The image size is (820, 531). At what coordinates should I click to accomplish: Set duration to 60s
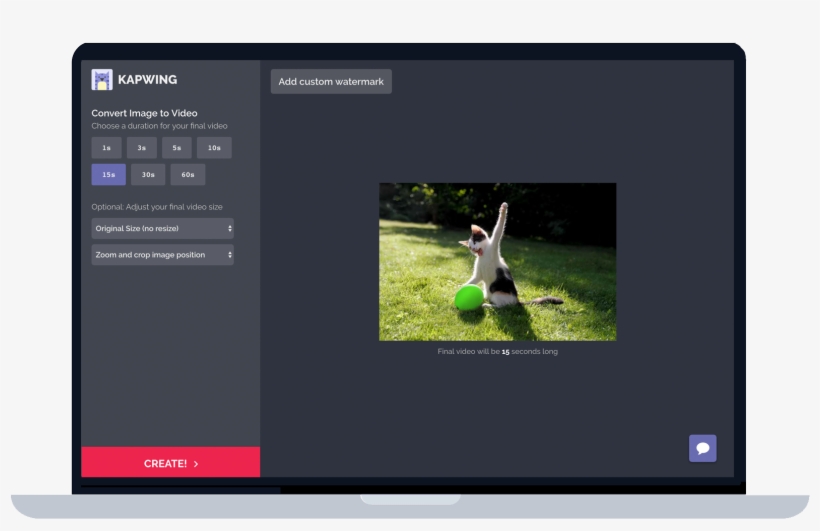[x=188, y=174]
